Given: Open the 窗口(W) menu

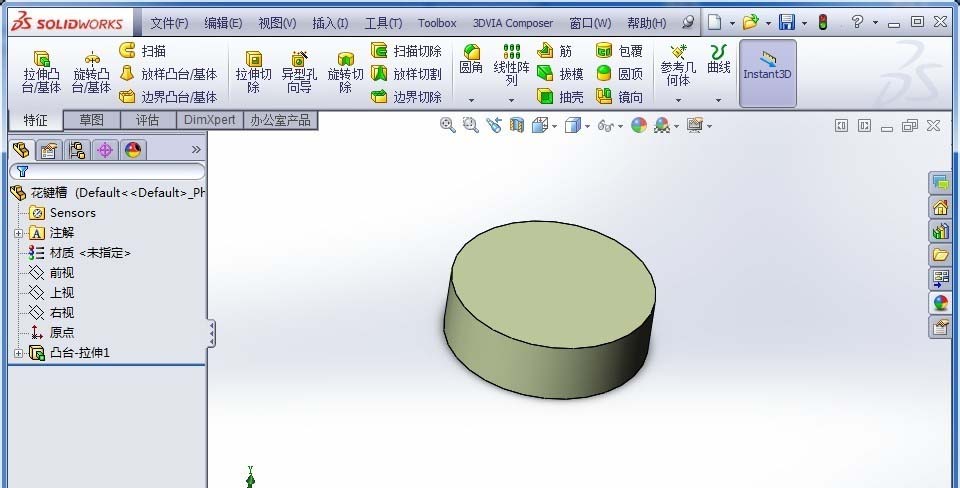Looking at the screenshot, I should click(x=590, y=23).
